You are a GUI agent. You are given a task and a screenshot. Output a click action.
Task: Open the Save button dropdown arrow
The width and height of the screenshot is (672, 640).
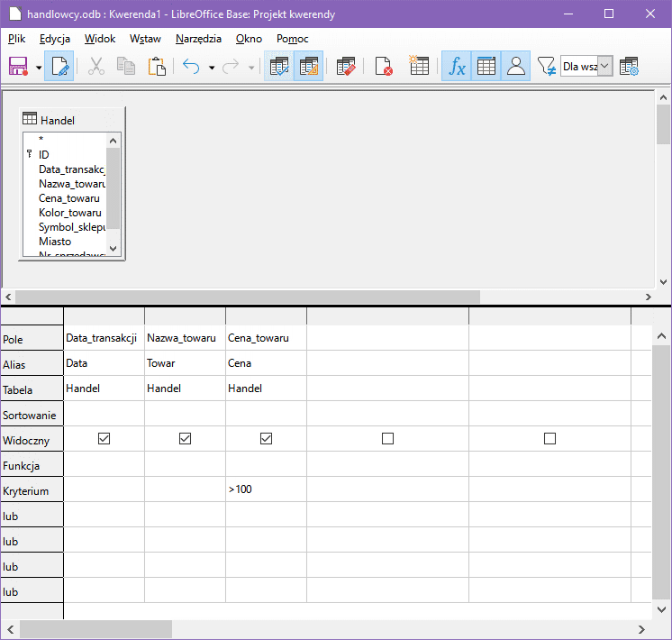tap(39, 68)
